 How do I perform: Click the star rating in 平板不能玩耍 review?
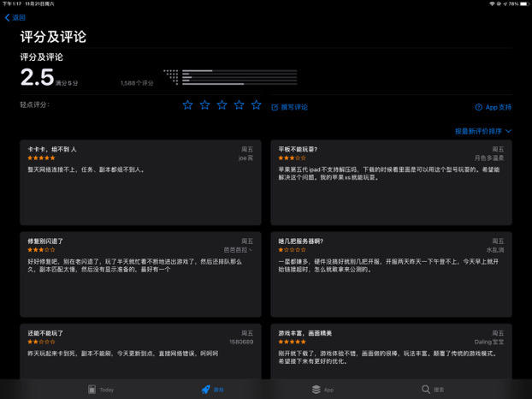[293, 158]
